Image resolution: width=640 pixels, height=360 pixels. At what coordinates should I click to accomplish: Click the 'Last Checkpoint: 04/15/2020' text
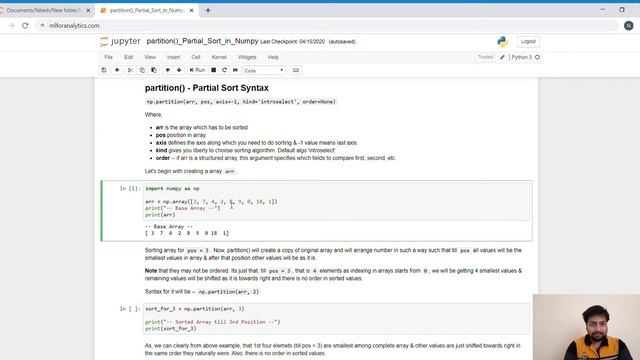pos(293,42)
